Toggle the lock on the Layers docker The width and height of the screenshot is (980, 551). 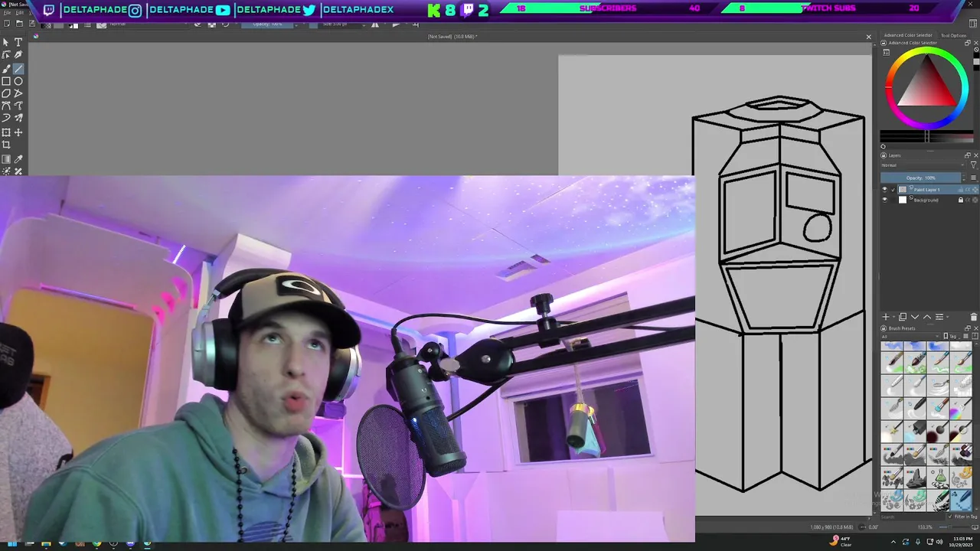coord(884,155)
